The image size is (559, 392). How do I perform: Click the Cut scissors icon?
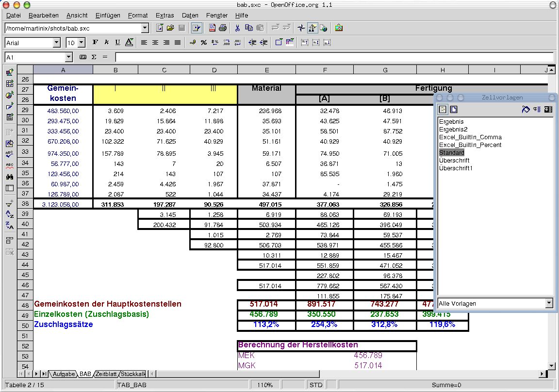237,28
